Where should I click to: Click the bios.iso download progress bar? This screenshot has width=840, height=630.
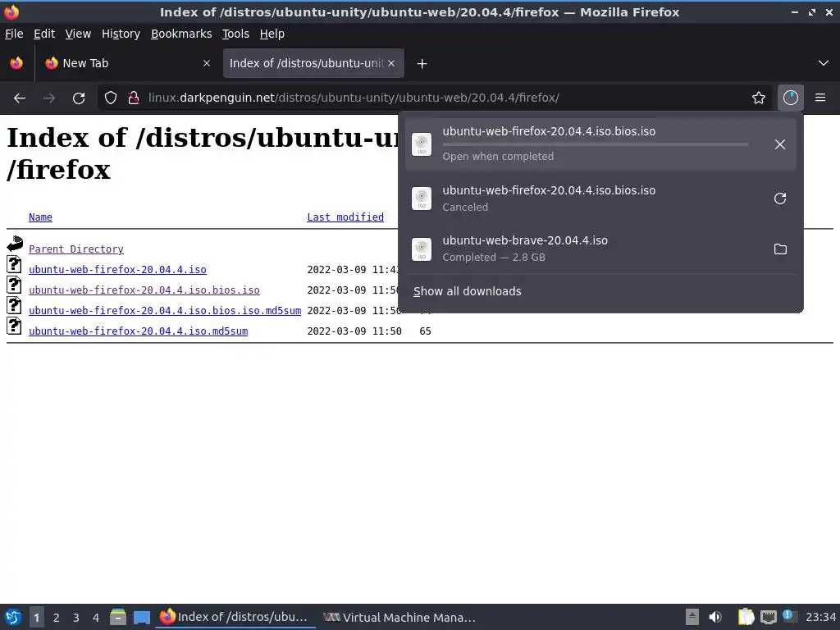point(596,144)
